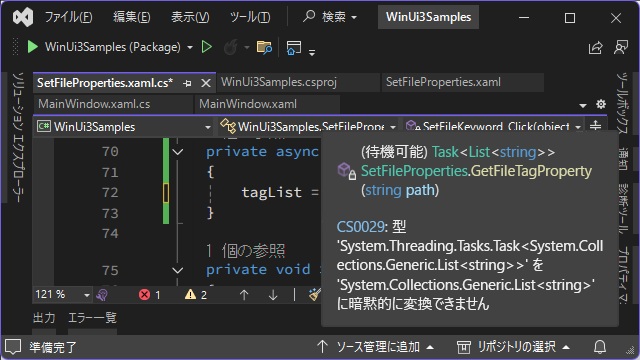Open the 編集(E) menu
This screenshot has height=360, width=640.
pos(131,17)
